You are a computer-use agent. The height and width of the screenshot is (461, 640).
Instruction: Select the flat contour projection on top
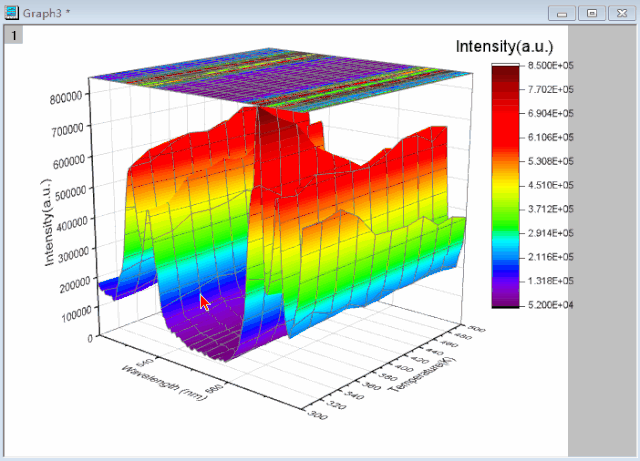click(280, 75)
